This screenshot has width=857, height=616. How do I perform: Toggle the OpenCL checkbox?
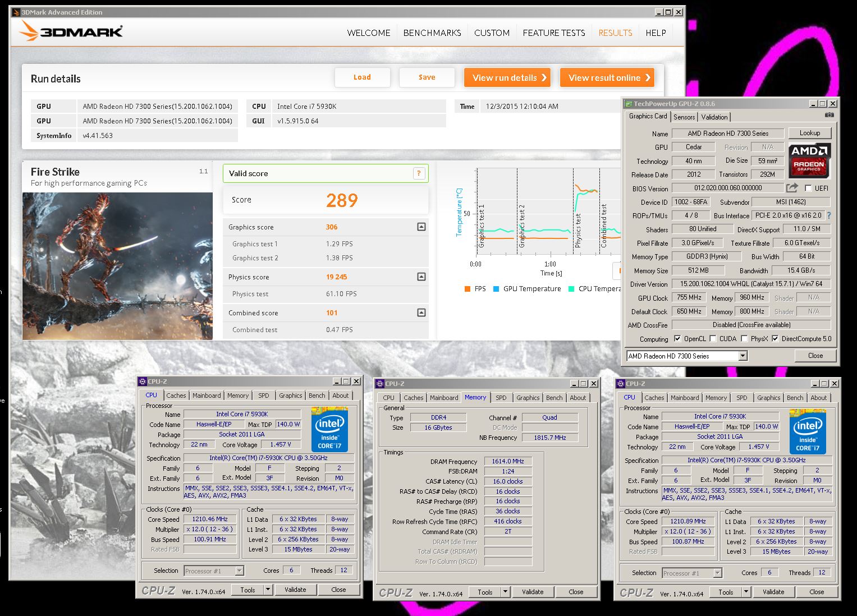pos(677,339)
